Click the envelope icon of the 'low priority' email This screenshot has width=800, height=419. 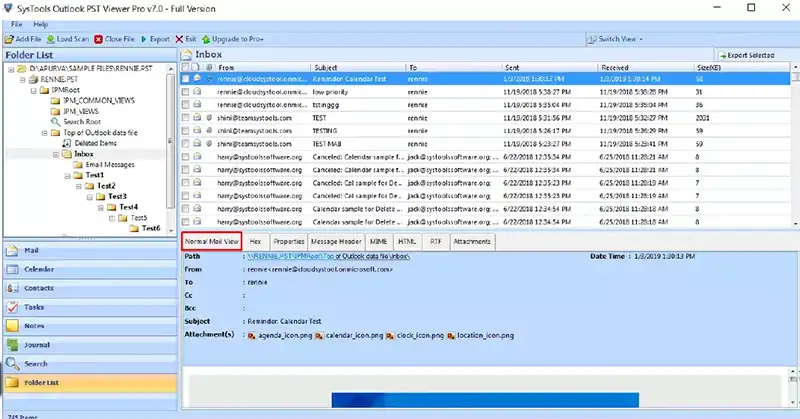(197, 92)
